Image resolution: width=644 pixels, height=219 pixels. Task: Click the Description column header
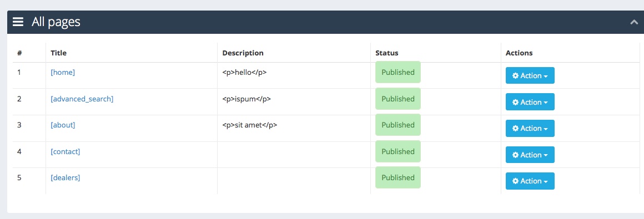(243, 53)
